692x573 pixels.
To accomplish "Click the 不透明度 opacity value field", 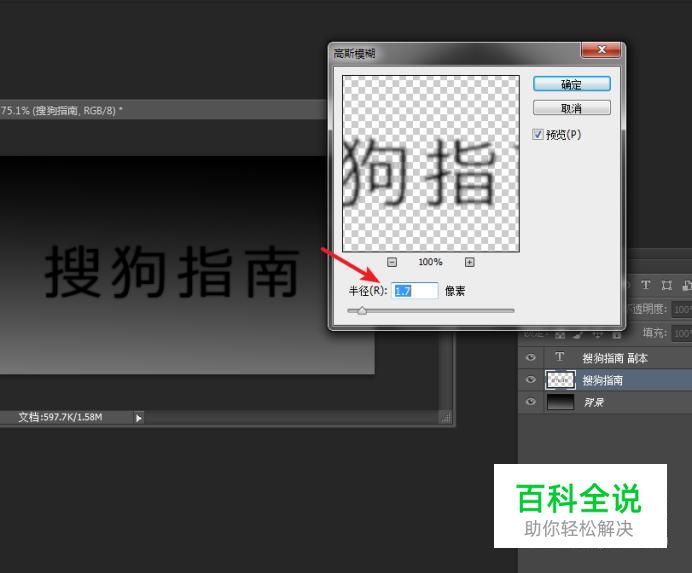I will (682, 309).
